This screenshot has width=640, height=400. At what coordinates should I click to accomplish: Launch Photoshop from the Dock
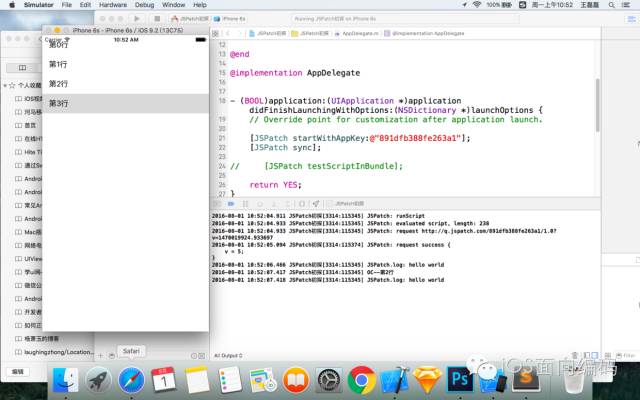point(460,380)
